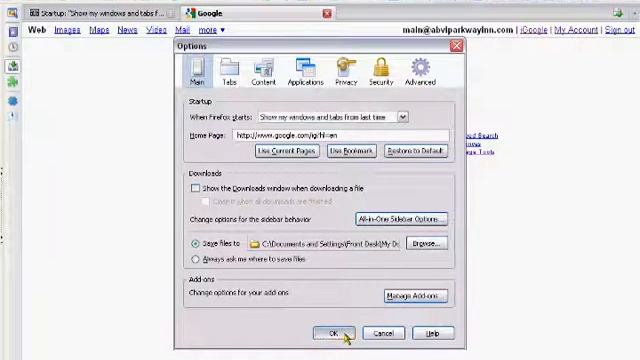Switch to the 'Startup: Show my windows' browser tab
The width and height of the screenshot is (640, 360).
[x=102, y=13]
